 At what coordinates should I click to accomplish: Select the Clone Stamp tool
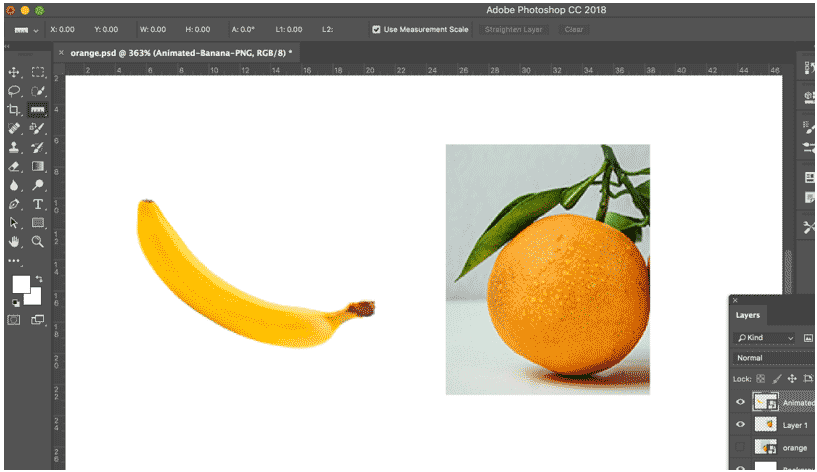coord(14,147)
